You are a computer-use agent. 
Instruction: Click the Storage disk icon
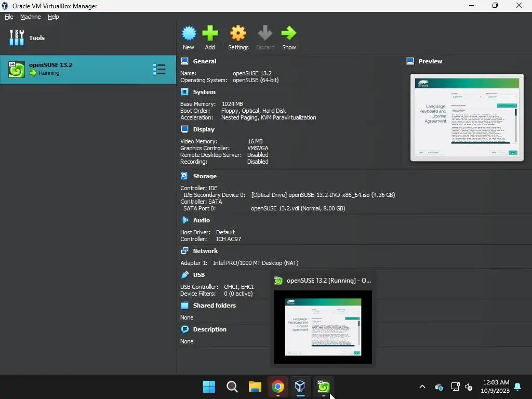(184, 176)
